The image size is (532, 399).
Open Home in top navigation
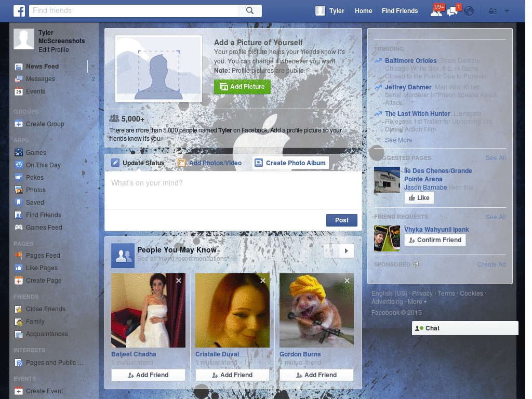coord(363,11)
